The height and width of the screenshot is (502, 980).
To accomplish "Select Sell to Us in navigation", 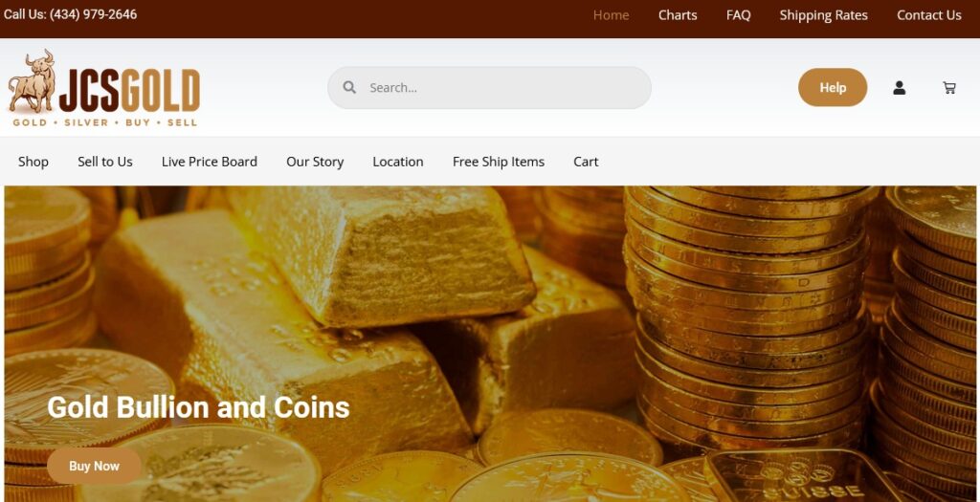I will click(x=105, y=162).
